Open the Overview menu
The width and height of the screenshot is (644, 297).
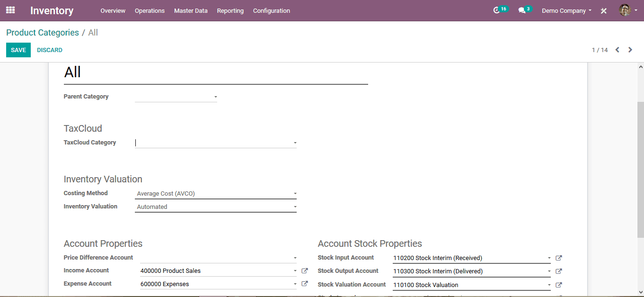113,10
